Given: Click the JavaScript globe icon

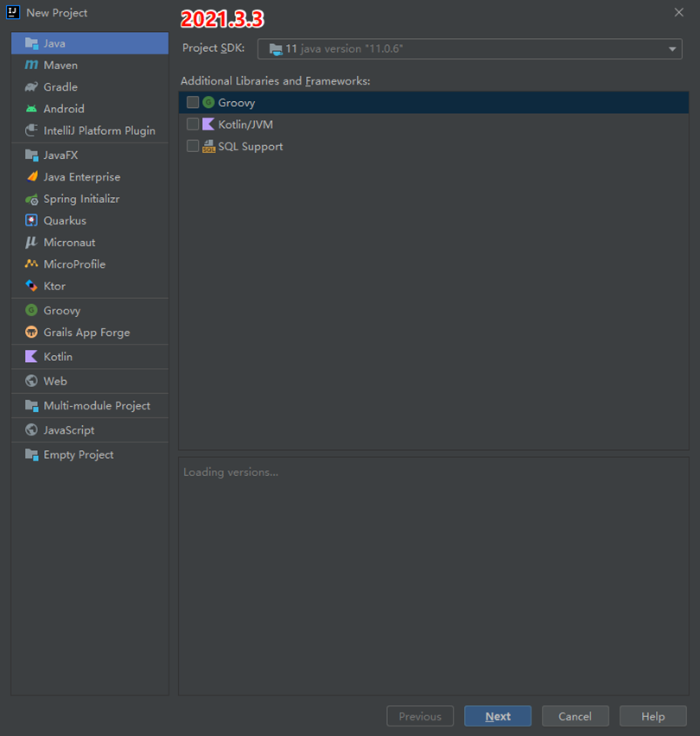Looking at the screenshot, I should (31, 429).
